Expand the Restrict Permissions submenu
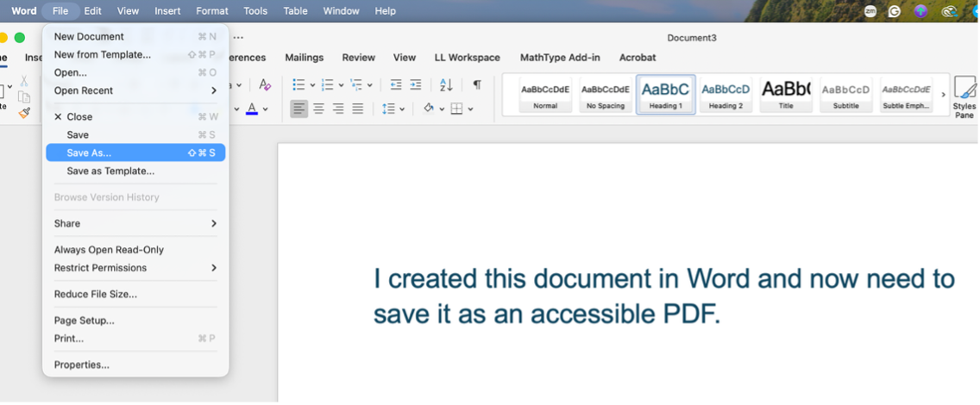Viewport: 980px width, 405px height. [x=214, y=268]
